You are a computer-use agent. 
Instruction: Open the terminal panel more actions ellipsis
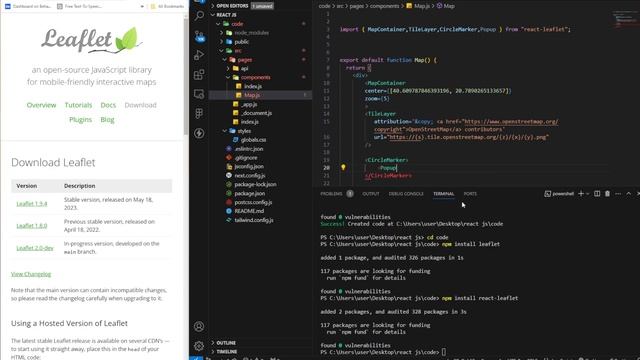618,193
